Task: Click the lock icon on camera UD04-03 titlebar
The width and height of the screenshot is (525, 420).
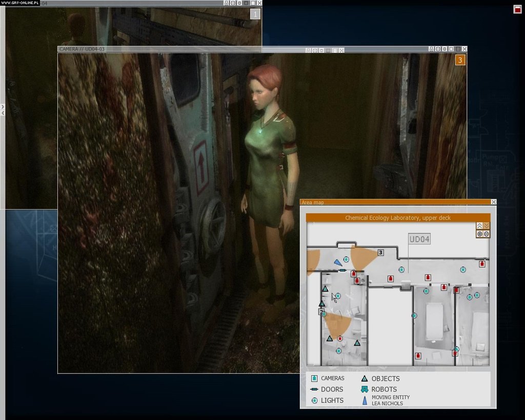Action: (432, 50)
